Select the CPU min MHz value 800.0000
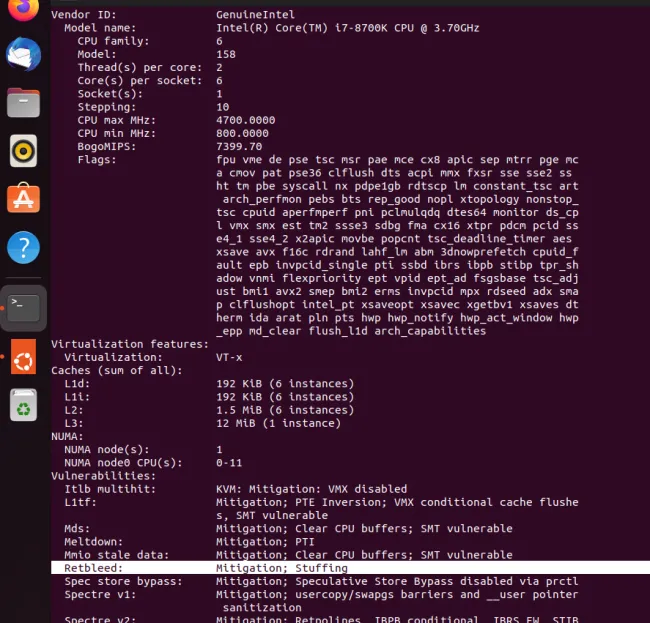The image size is (650, 623). point(242,133)
